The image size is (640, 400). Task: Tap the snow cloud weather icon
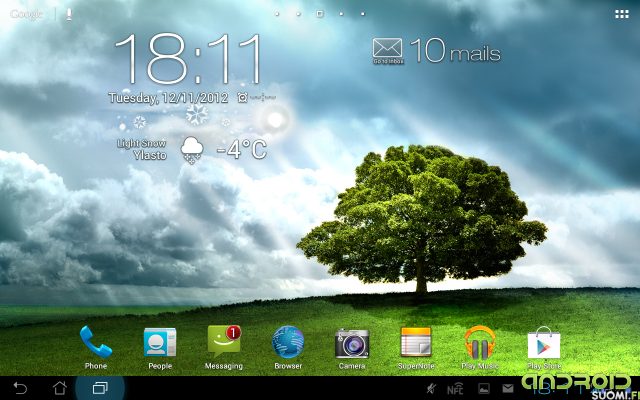click(192, 150)
